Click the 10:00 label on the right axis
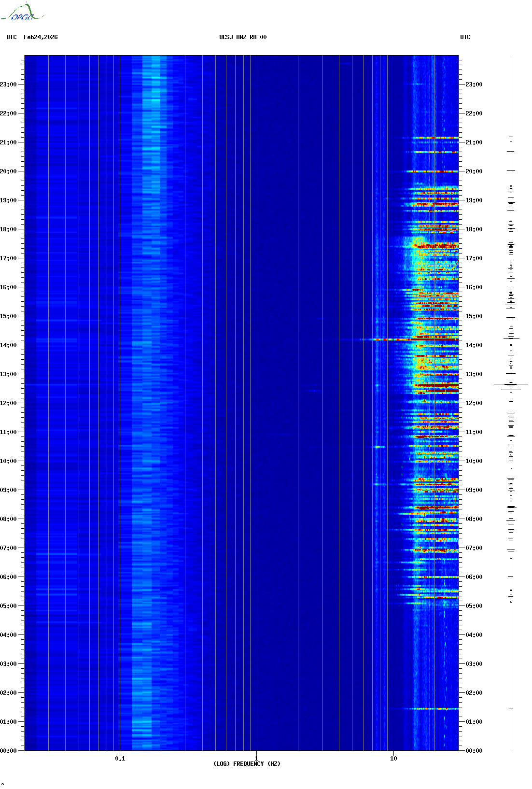 pyautogui.click(x=474, y=461)
